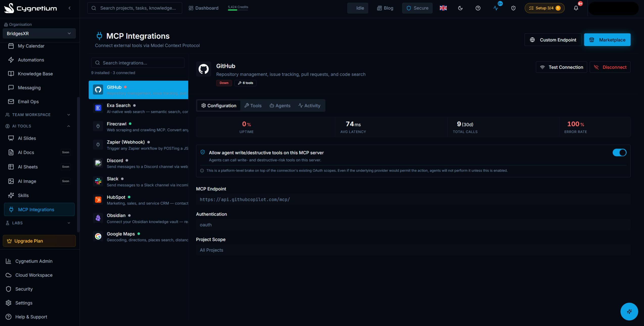644x326 pixels.
Task: Click the Upgrade Plan button
Action: [39, 241]
